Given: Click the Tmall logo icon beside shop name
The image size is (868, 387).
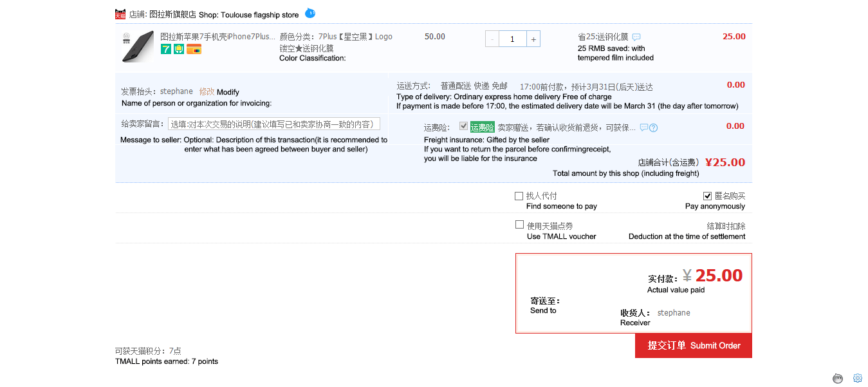Looking at the screenshot, I should (120, 14).
